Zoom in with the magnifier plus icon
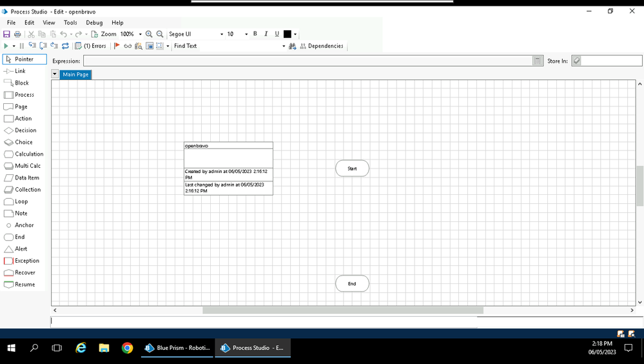 (149, 34)
